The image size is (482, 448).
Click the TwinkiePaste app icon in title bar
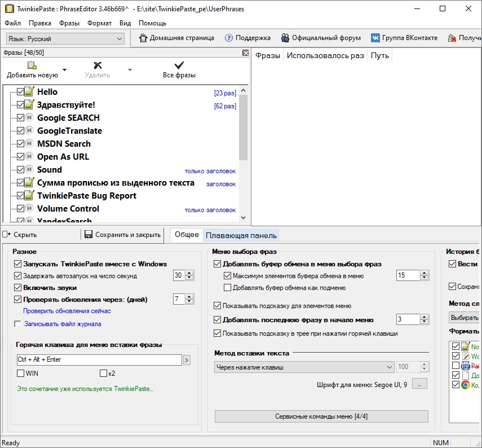coord(10,8)
